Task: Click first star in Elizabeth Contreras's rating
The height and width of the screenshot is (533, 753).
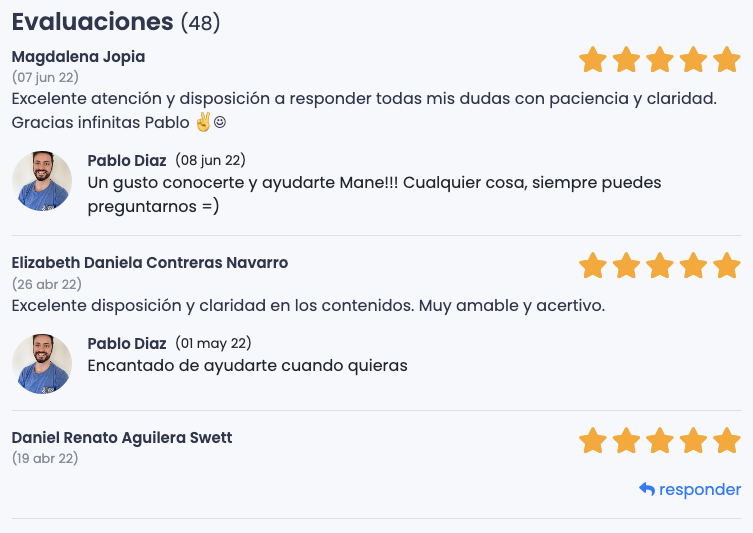Action: click(593, 265)
